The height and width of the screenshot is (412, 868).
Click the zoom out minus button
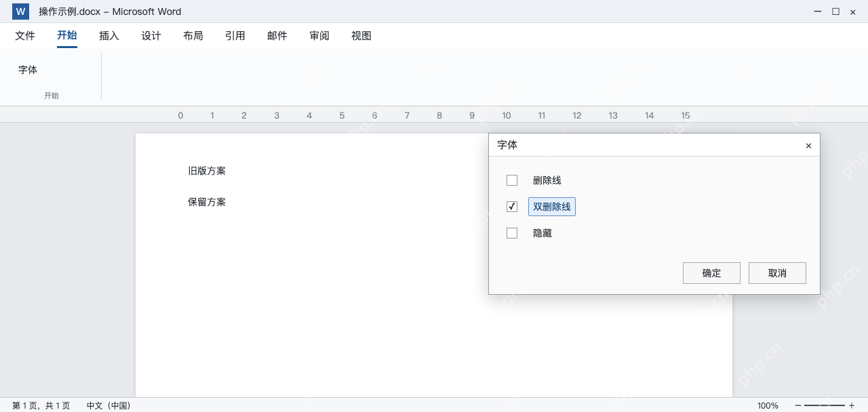(x=798, y=405)
